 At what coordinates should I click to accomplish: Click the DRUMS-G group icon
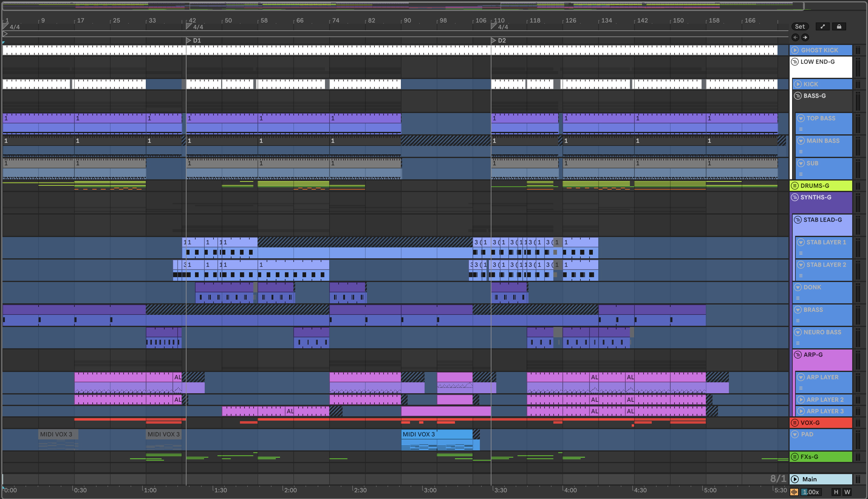pos(795,186)
